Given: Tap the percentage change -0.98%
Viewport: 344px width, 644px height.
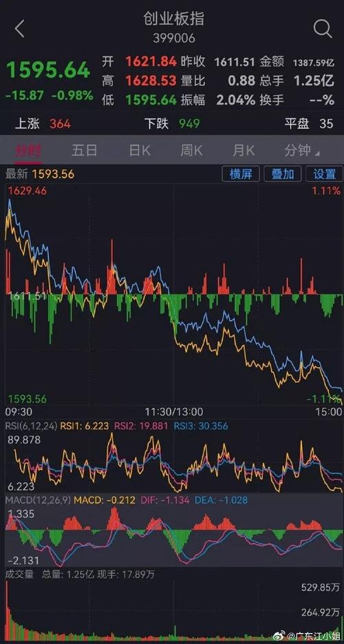Looking at the screenshot, I should click(x=72, y=96).
